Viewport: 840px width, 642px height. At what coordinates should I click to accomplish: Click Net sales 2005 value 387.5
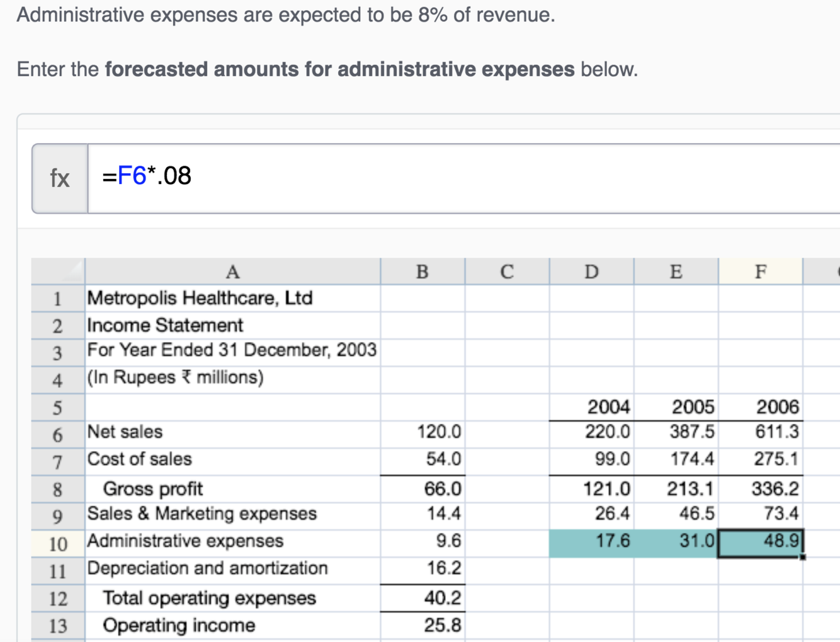tap(676, 434)
